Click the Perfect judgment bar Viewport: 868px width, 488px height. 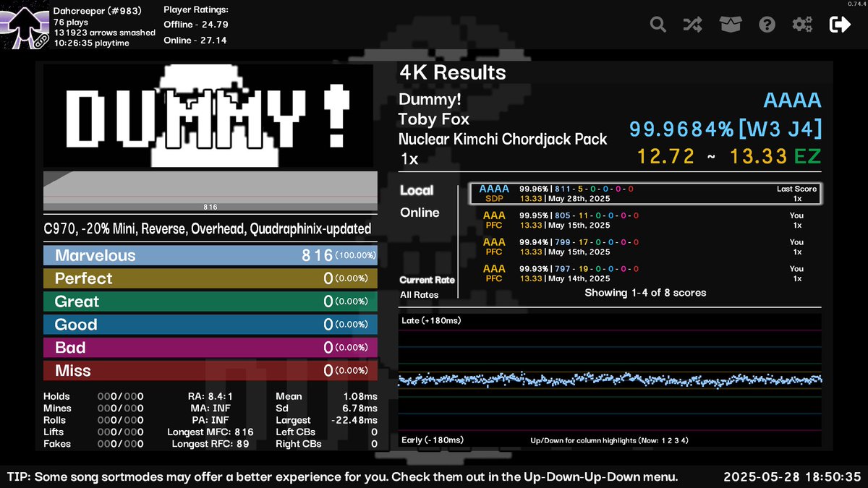click(x=210, y=278)
